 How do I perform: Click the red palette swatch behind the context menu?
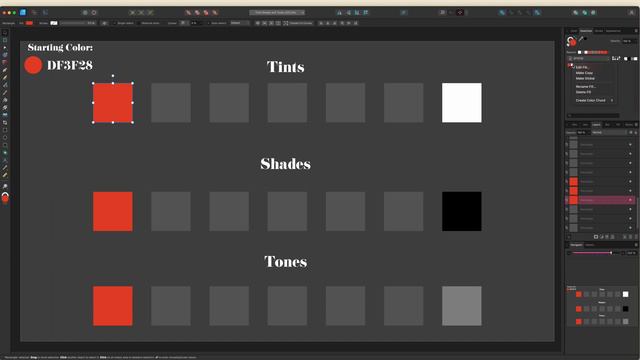tap(570, 65)
